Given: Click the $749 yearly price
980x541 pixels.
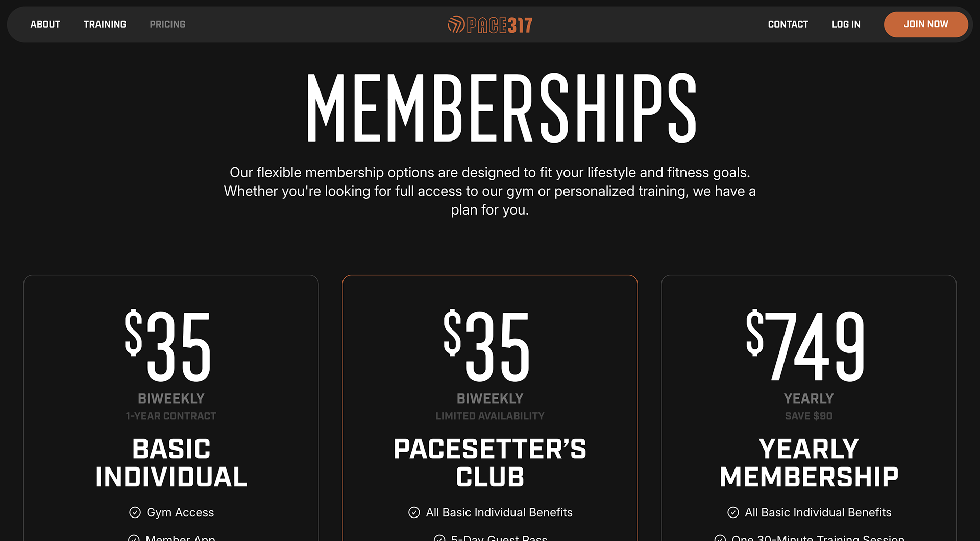Looking at the screenshot, I should (805, 346).
